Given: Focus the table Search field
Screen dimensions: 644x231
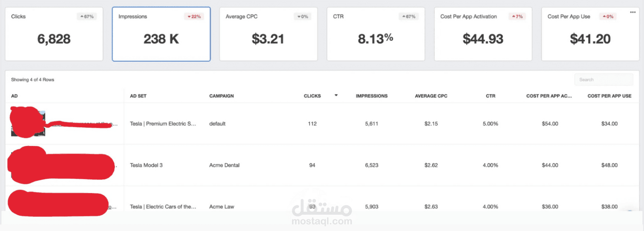Looking at the screenshot, I should coord(603,80).
